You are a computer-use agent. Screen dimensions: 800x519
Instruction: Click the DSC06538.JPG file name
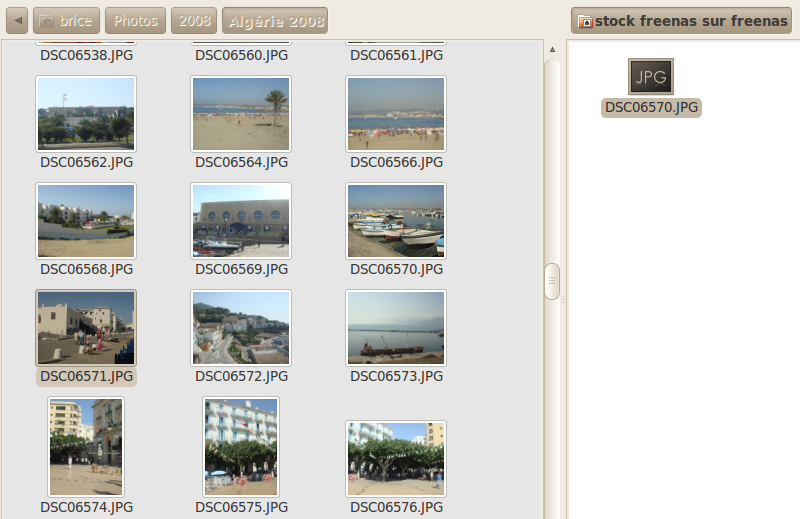[87, 55]
